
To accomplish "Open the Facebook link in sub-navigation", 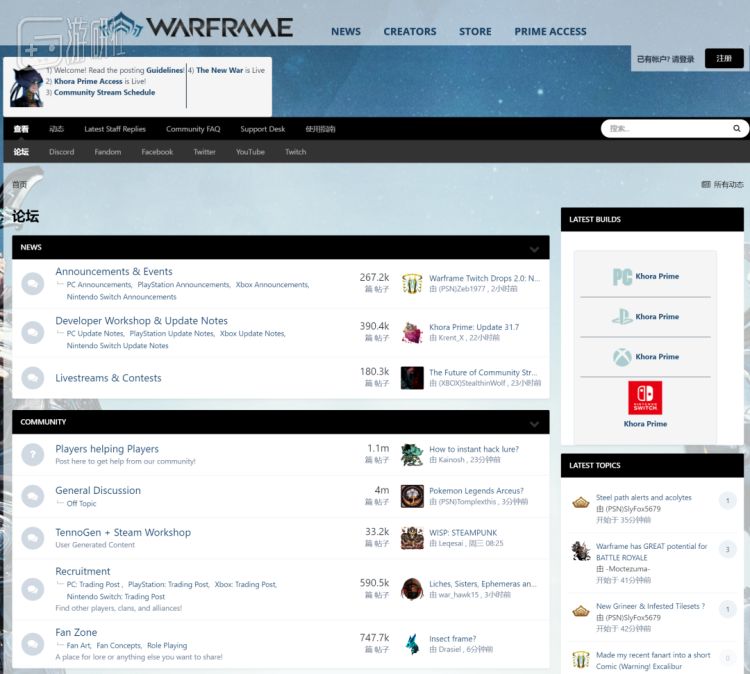I will coord(157,152).
